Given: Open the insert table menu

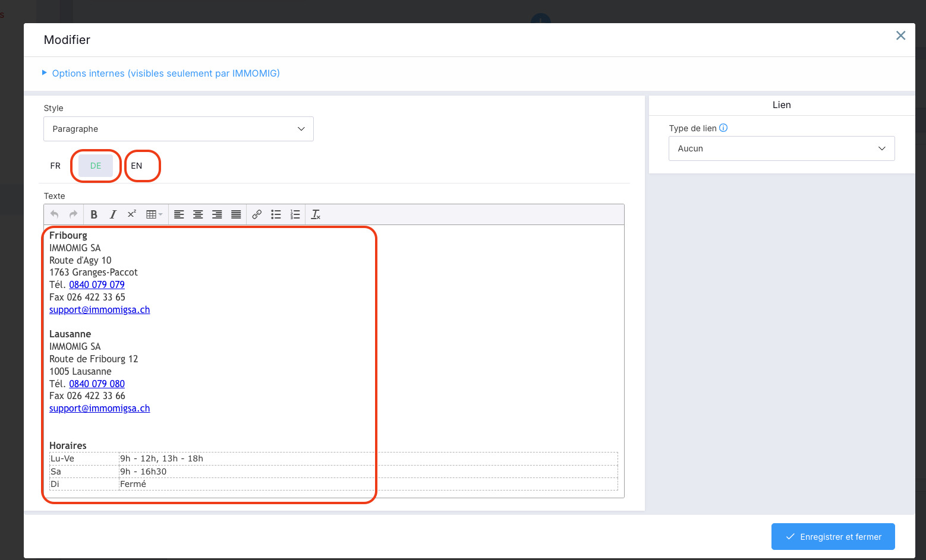Looking at the screenshot, I should pos(154,214).
